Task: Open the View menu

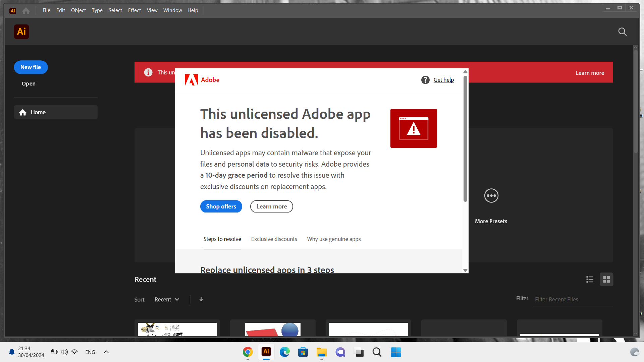Action: click(152, 10)
